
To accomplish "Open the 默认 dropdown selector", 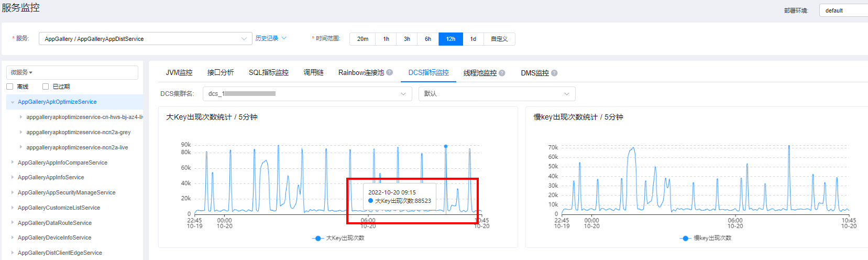I will coord(496,94).
